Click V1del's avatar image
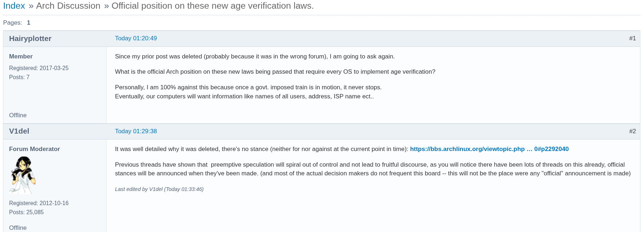The height and width of the screenshot is (232, 644). click(23, 175)
